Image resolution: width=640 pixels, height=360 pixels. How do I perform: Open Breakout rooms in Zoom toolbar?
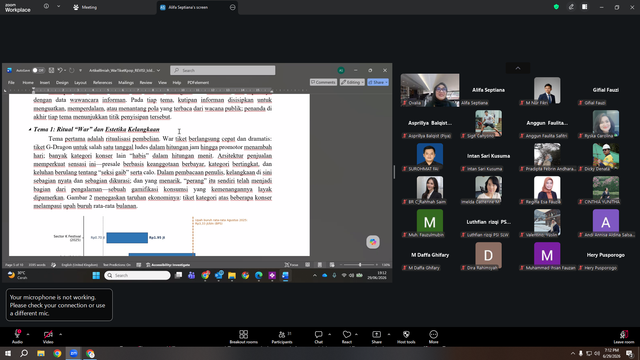(243, 337)
